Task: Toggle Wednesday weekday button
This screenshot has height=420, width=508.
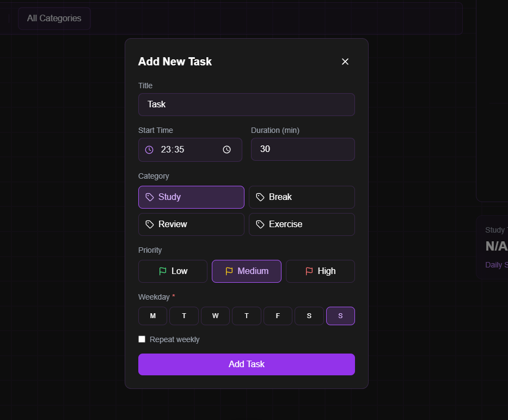Action: point(216,316)
